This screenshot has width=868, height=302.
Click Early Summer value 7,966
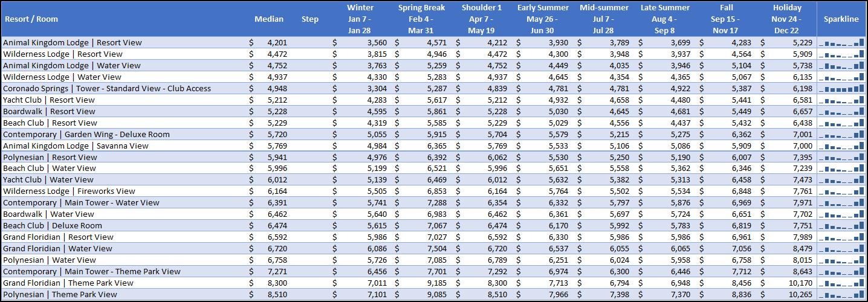pyautogui.click(x=559, y=294)
